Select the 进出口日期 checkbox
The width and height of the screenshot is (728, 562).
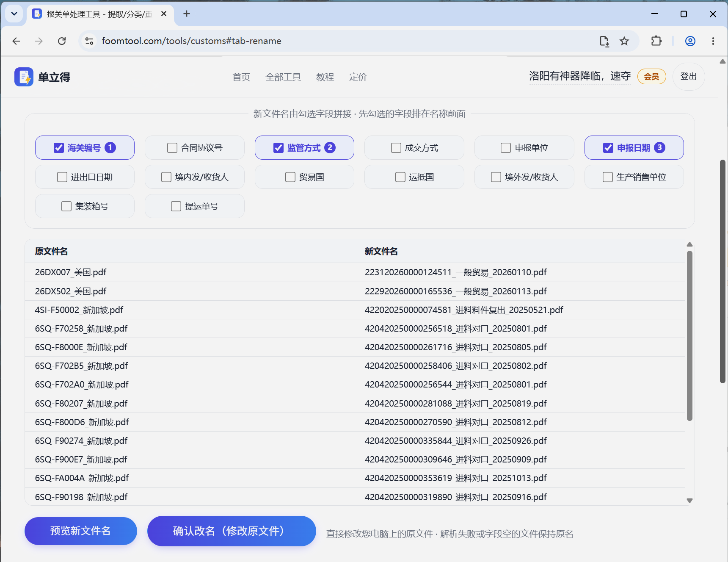[62, 177]
